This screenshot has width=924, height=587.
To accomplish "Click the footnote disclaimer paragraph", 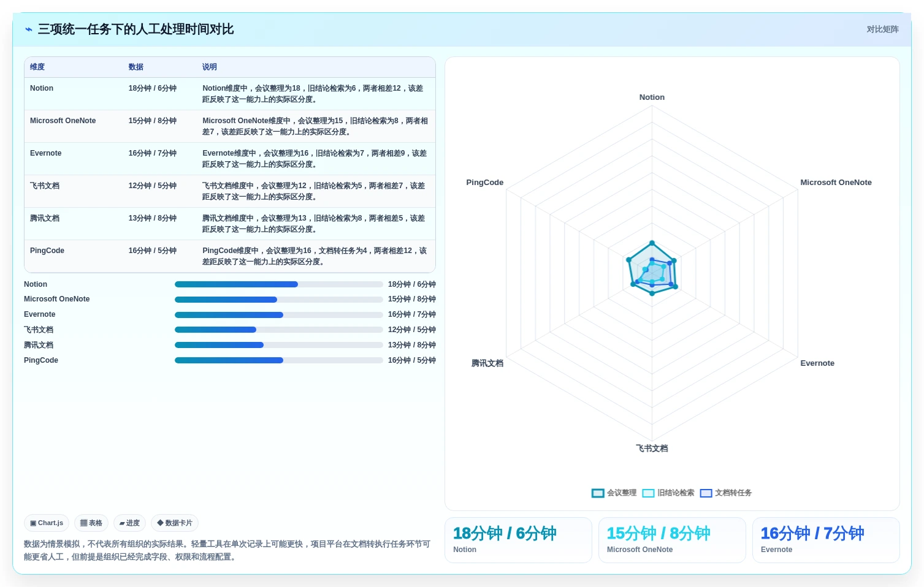I will pyautogui.click(x=227, y=550).
